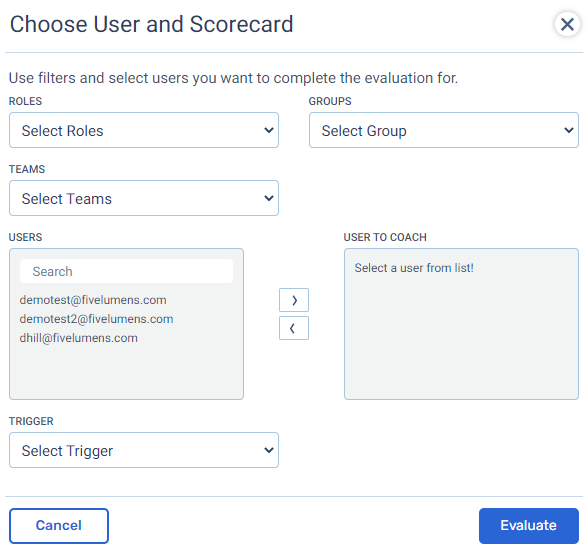Click the User to Coach panel
Viewport: 587px width, 551px height.
point(461,324)
